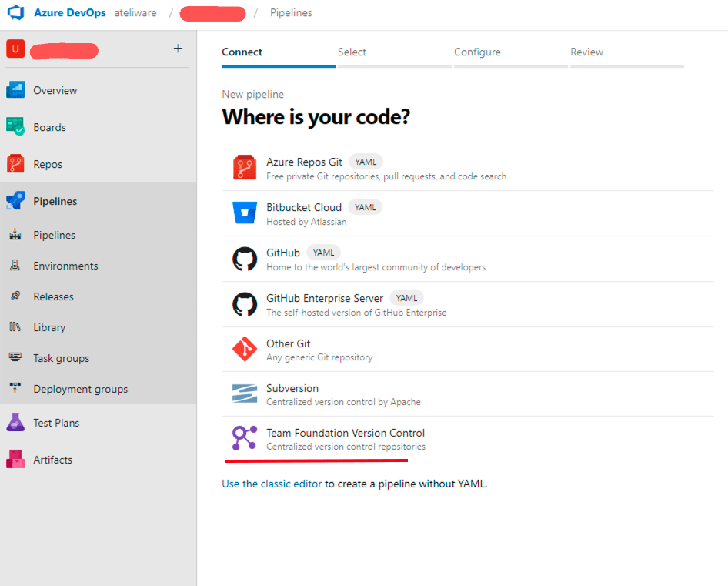Image resolution: width=728 pixels, height=586 pixels.
Task: Click the Environments icon in sidebar
Action: [15, 266]
